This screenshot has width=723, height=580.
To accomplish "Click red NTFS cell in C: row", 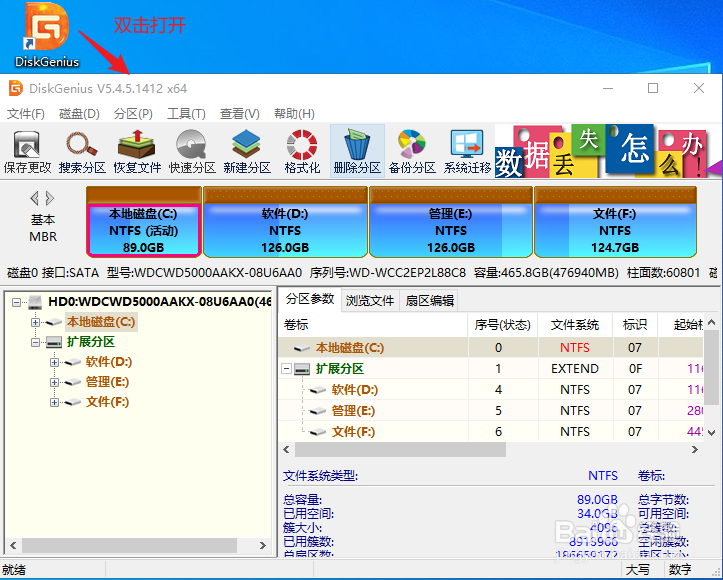I will [575, 348].
